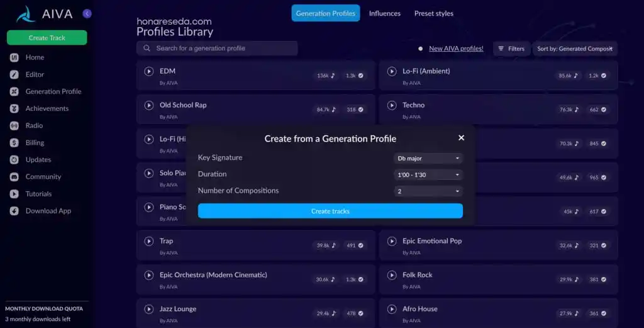Image resolution: width=644 pixels, height=328 pixels.
Task: Play the Techno profile preview
Action: (392, 105)
